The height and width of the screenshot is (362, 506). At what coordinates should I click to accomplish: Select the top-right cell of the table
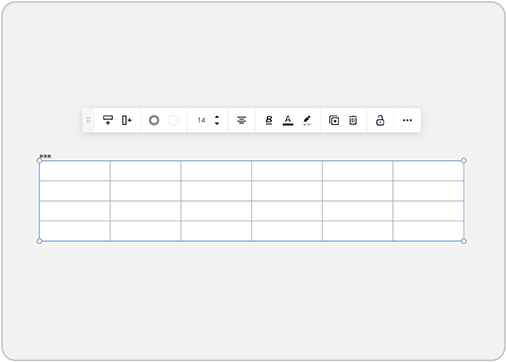point(428,171)
